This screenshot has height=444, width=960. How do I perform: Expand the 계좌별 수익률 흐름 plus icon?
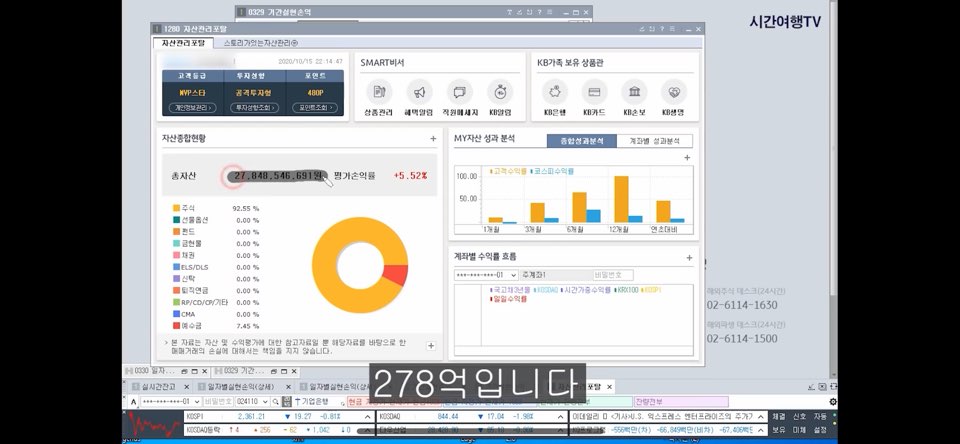[689, 258]
